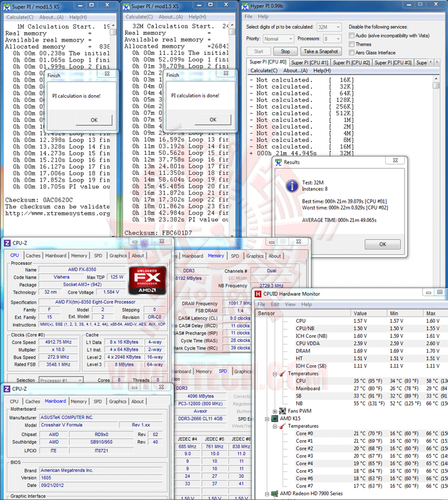Click Hyper PI window title icon

pos(245,6)
